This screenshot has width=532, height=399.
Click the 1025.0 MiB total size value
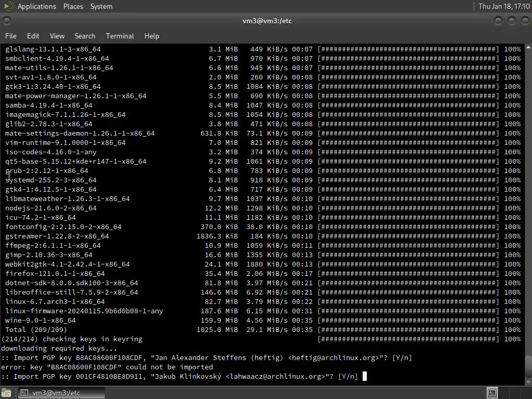(217, 330)
